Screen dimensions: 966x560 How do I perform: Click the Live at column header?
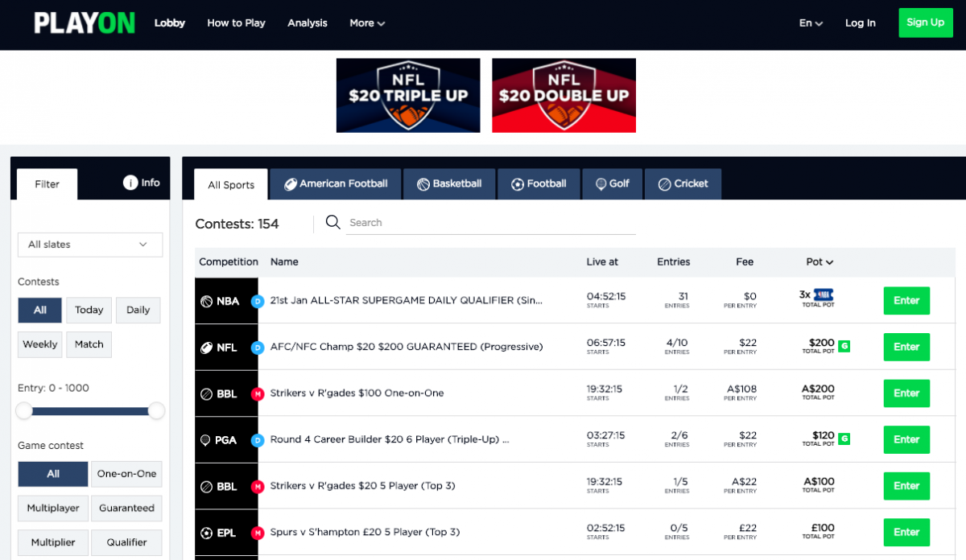click(603, 261)
